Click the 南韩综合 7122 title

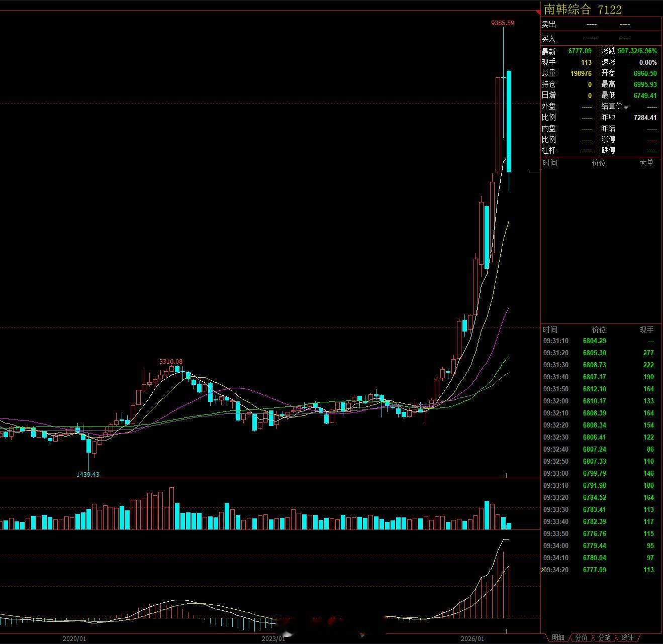583,9
